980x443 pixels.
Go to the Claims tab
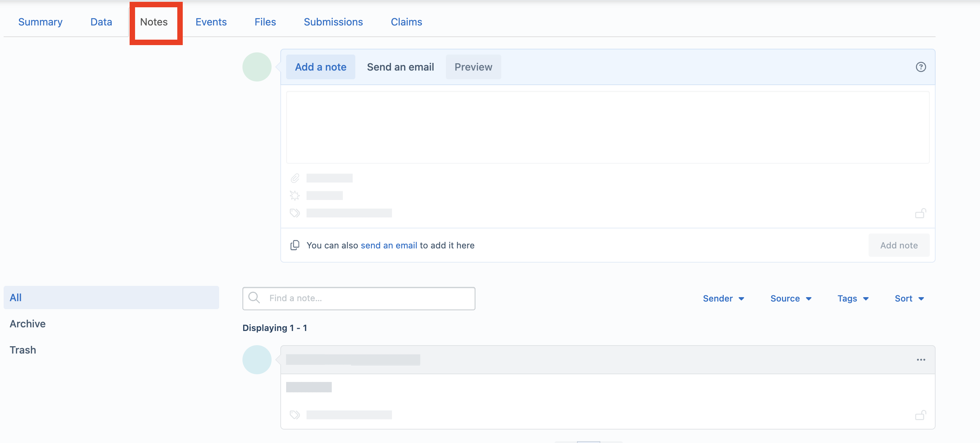(x=406, y=22)
